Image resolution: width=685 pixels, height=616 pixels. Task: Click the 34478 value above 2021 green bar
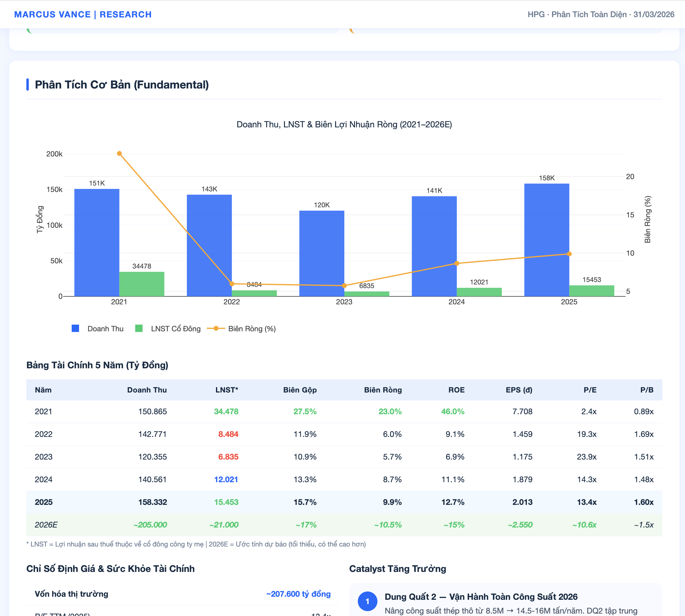pos(141,266)
